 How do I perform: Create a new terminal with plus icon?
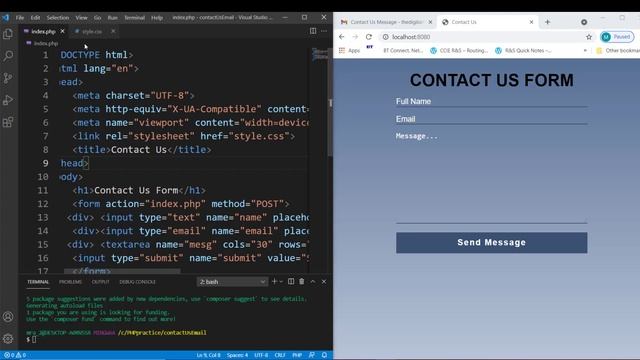274,282
